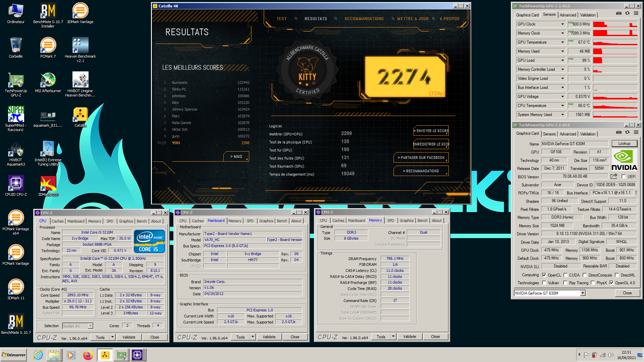Toggle OpenCL computing checkbox

544,275
